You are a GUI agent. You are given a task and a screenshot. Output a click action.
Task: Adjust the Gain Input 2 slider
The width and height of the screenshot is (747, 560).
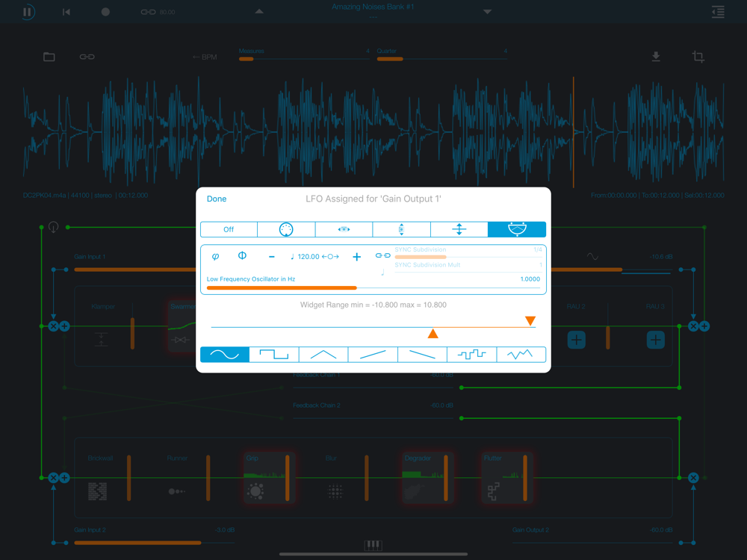click(155, 542)
